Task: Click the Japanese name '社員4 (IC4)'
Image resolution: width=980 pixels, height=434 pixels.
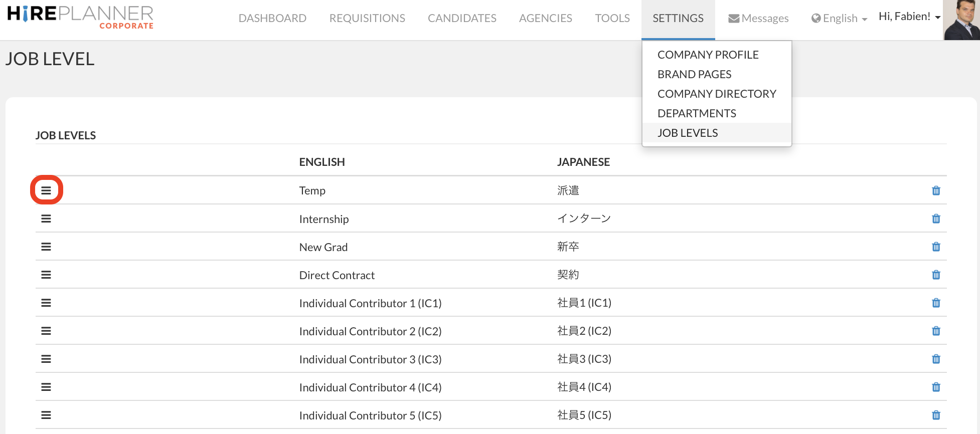Action: coord(584,387)
